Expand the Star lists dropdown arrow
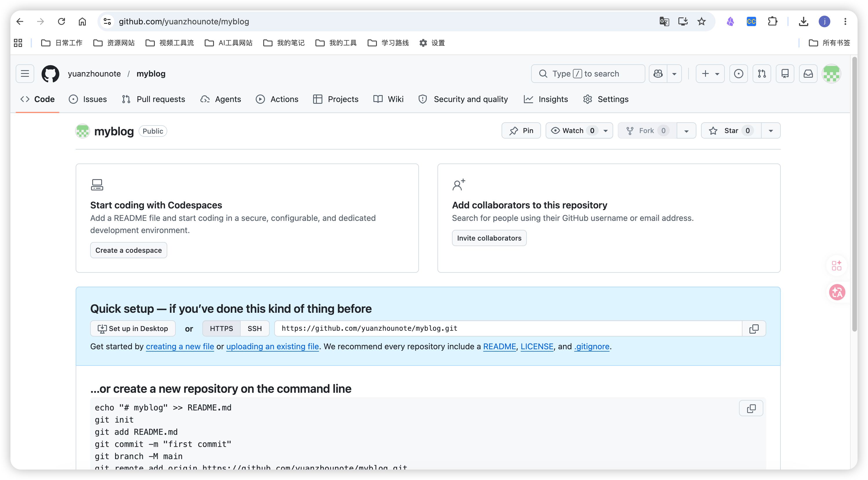The height and width of the screenshot is (480, 868). tap(771, 131)
